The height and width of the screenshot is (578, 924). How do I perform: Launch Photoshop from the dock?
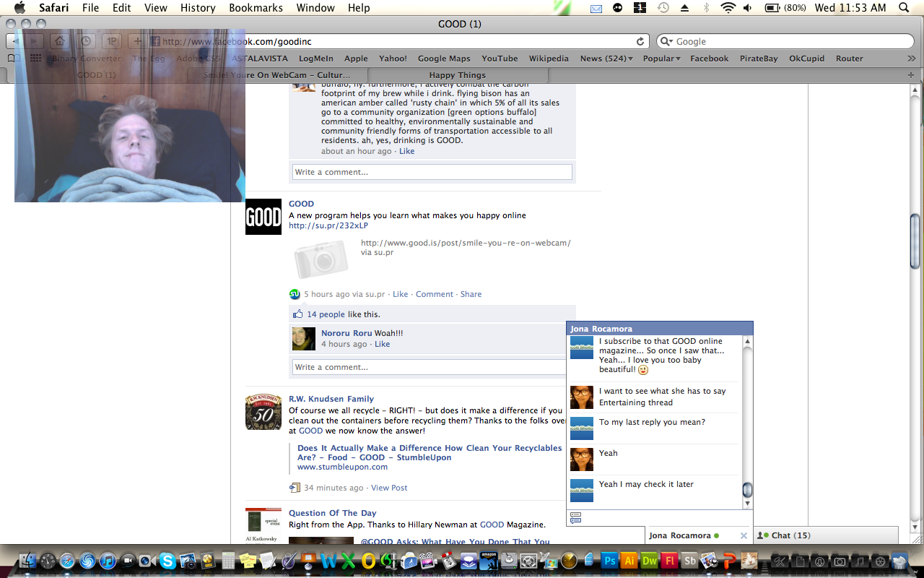pyautogui.click(x=610, y=561)
